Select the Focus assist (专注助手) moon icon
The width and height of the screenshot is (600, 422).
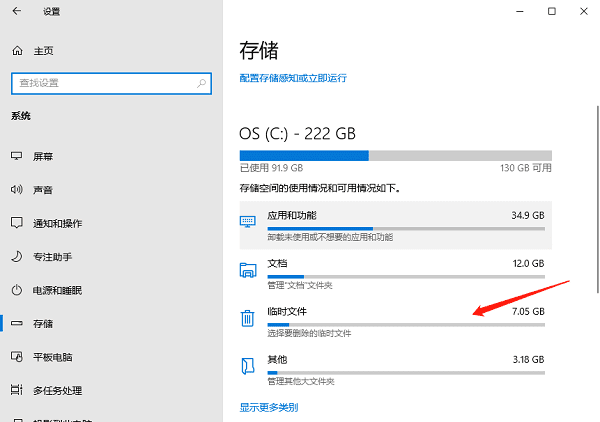pos(17,257)
